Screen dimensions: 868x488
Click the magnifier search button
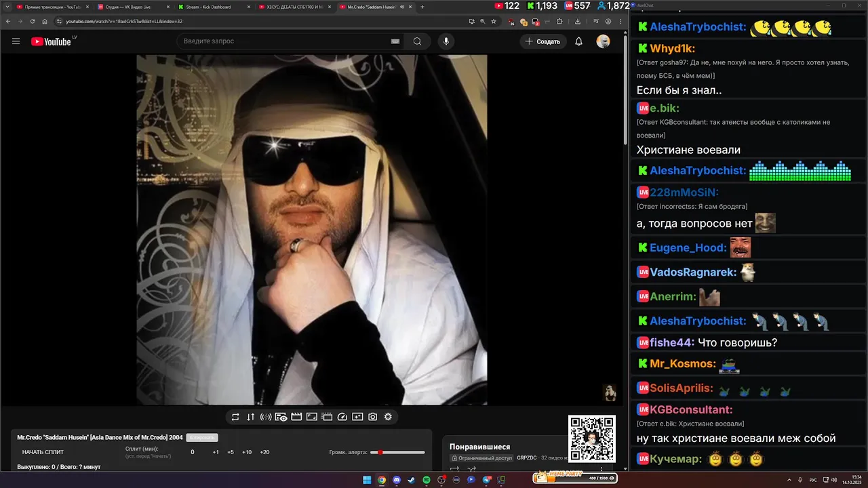(417, 41)
